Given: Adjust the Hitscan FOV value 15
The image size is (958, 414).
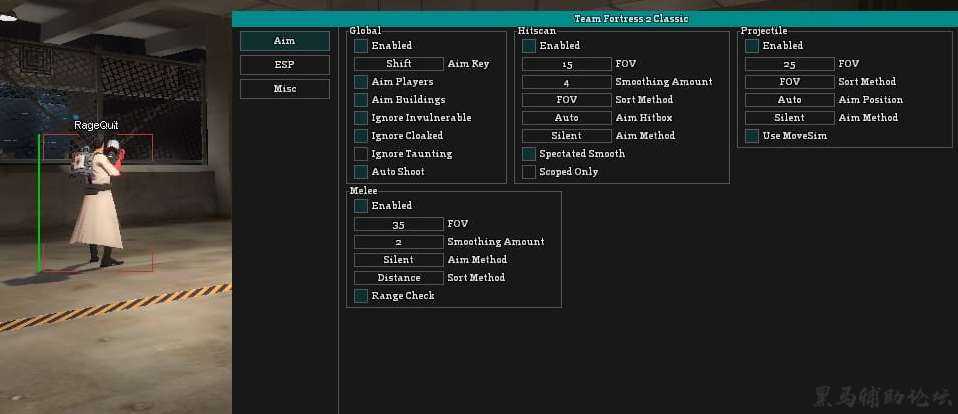Looking at the screenshot, I should [567, 64].
